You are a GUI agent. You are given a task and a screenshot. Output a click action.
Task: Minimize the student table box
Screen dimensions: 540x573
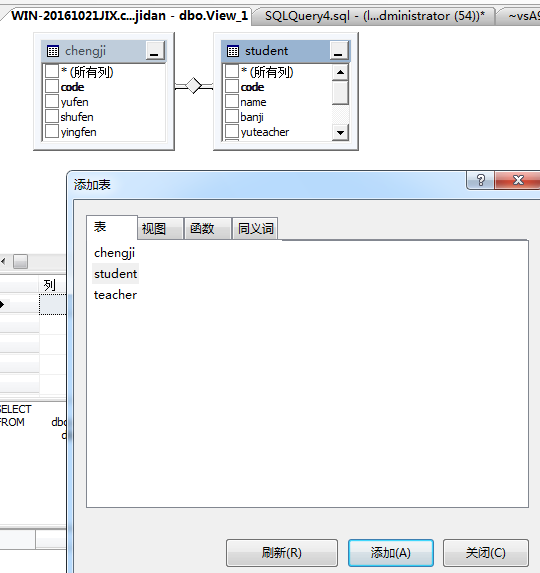(x=339, y=51)
